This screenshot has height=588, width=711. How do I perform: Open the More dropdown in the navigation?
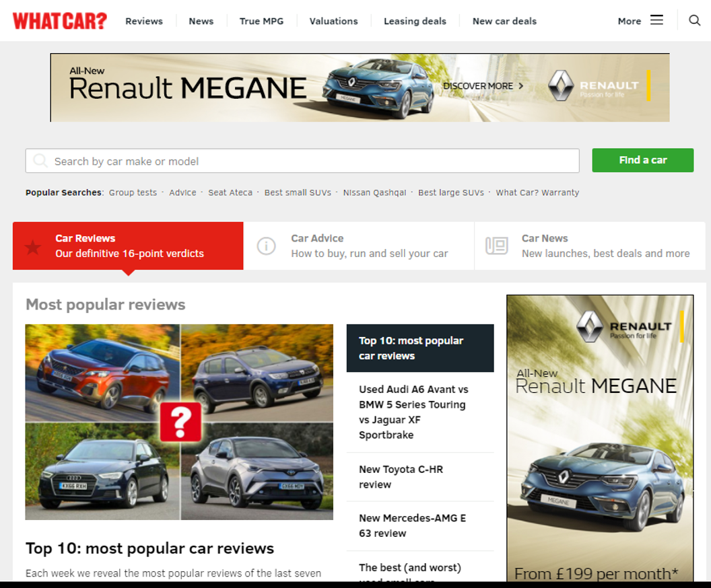coord(629,21)
